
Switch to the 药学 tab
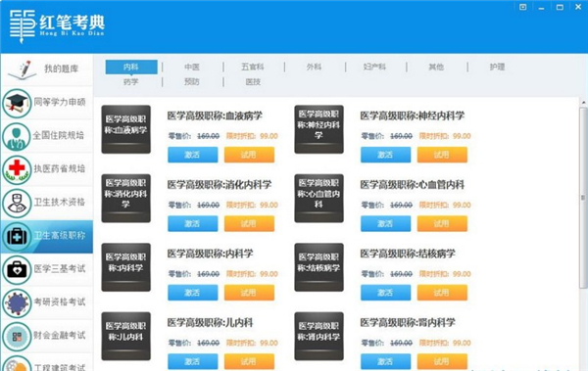(x=131, y=81)
